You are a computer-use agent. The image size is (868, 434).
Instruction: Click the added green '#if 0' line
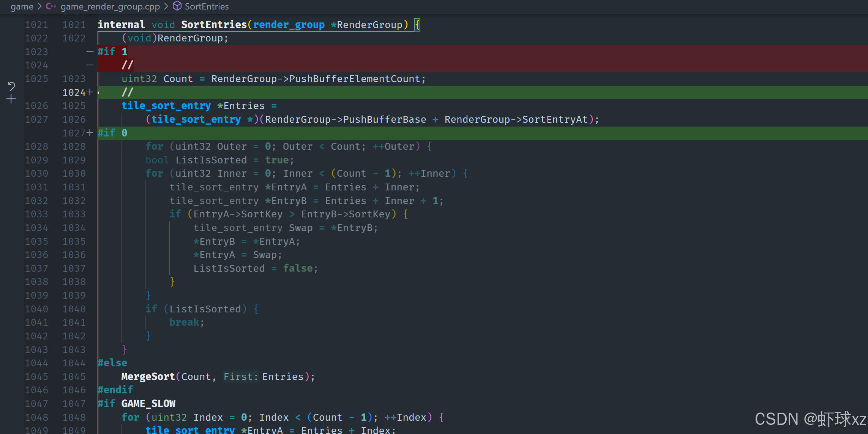(x=113, y=133)
